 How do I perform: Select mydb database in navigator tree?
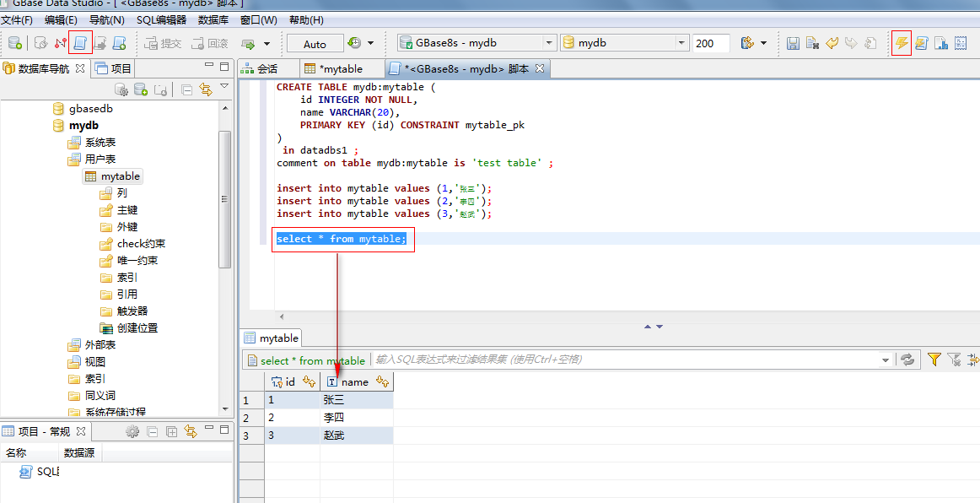pos(83,125)
